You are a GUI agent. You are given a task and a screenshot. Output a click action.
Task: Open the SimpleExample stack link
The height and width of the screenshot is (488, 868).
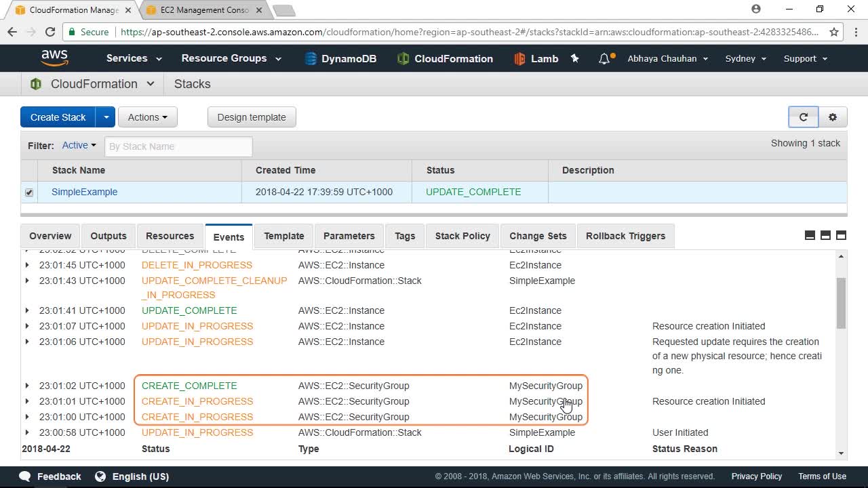[x=85, y=192]
